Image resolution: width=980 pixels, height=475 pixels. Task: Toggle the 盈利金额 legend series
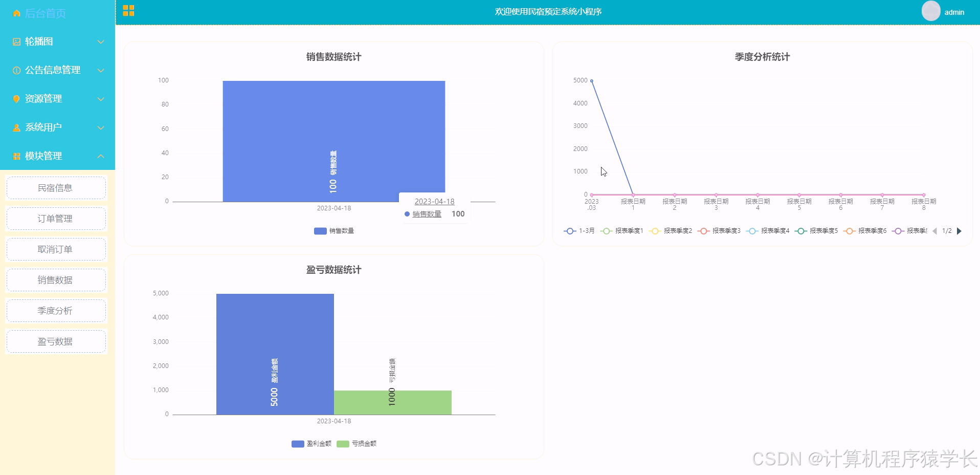(311, 444)
